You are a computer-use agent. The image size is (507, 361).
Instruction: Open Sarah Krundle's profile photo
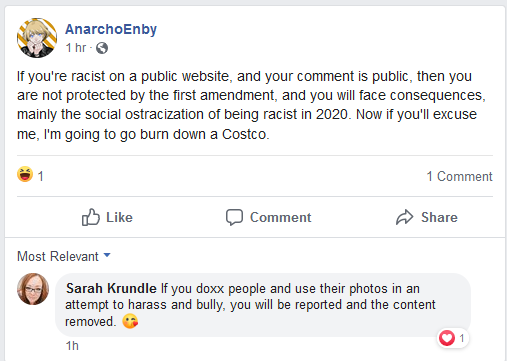(x=33, y=289)
